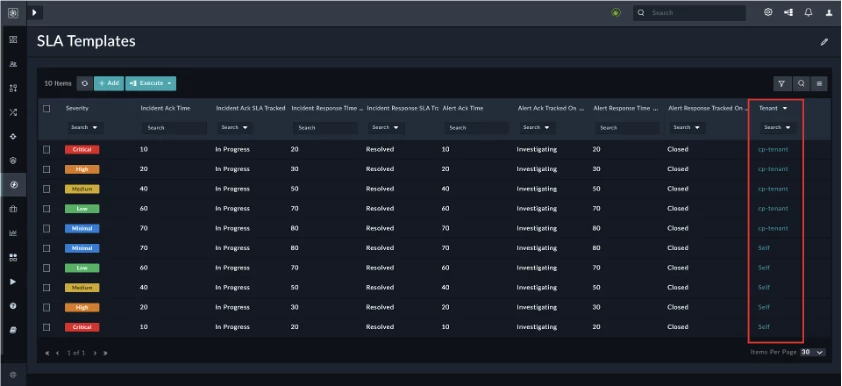Open the question mark help sidebar icon
Screen dimensions: 842x386
coord(13,305)
